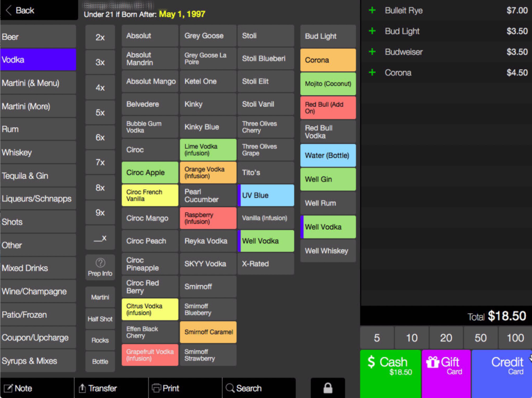Open Search using the magnifier icon

tap(231, 388)
